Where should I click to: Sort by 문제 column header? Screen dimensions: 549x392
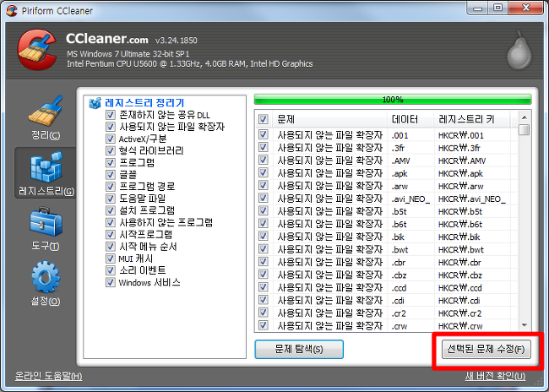(329, 119)
